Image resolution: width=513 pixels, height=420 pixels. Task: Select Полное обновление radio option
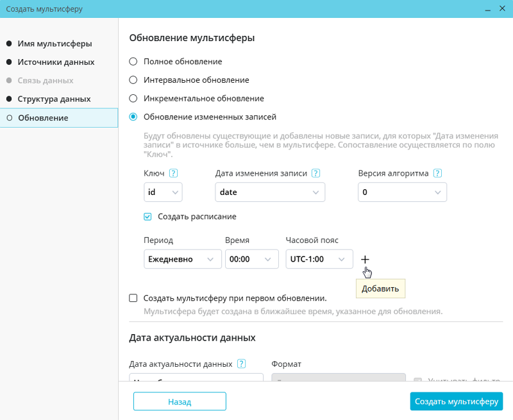(x=133, y=62)
